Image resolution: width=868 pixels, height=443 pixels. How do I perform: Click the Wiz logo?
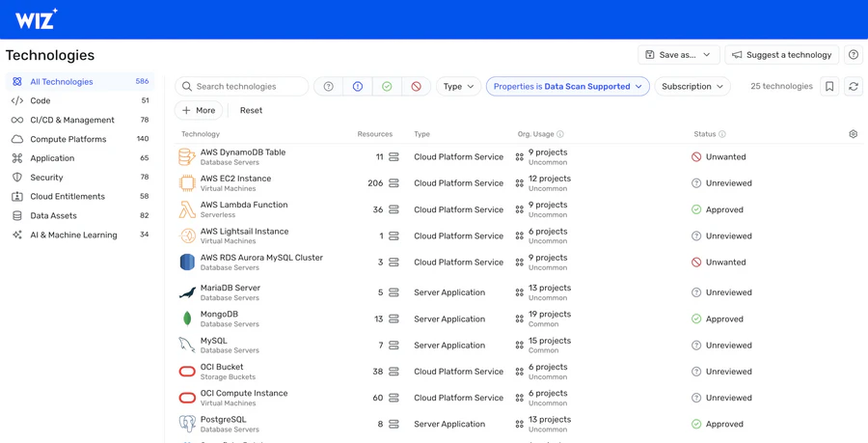[x=36, y=19]
